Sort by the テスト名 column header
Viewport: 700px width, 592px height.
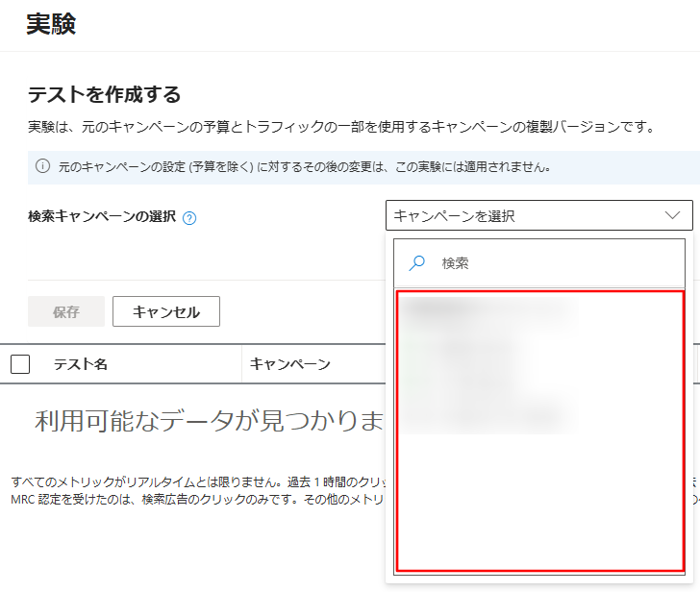tap(81, 364)
